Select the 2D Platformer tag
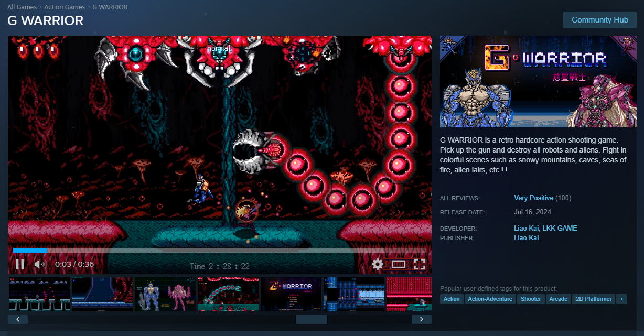Image resolution: width=644 pixels, height=336 pixels. 594,299
